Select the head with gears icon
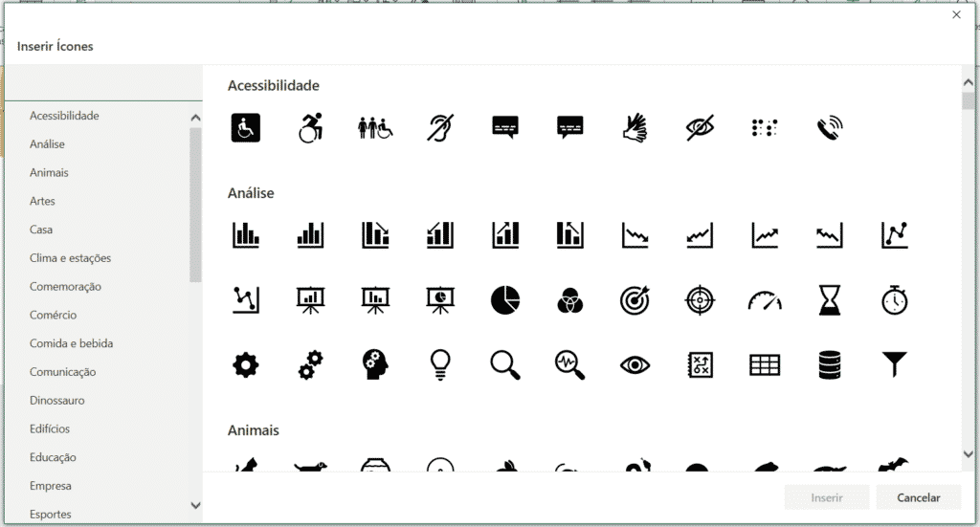The width and height of the screenshot is (980, 527). (375, 363)
